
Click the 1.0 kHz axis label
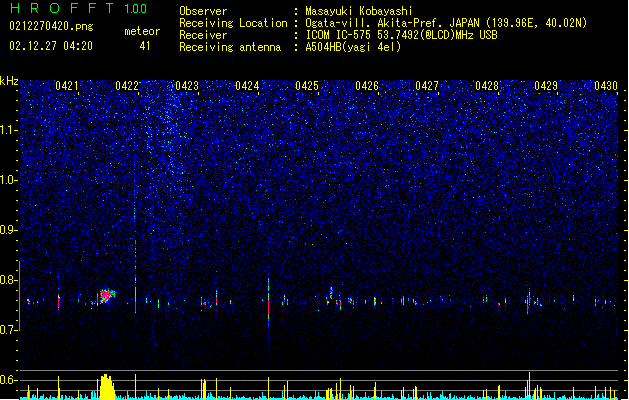click(x=9, y=180)
